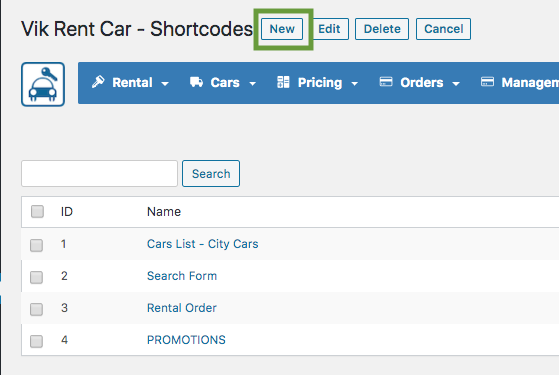The height and width of the screenshot is (375, 559).
Task: Open the Pricing menu
Action: pyautogui.click(x=318, y=82)
